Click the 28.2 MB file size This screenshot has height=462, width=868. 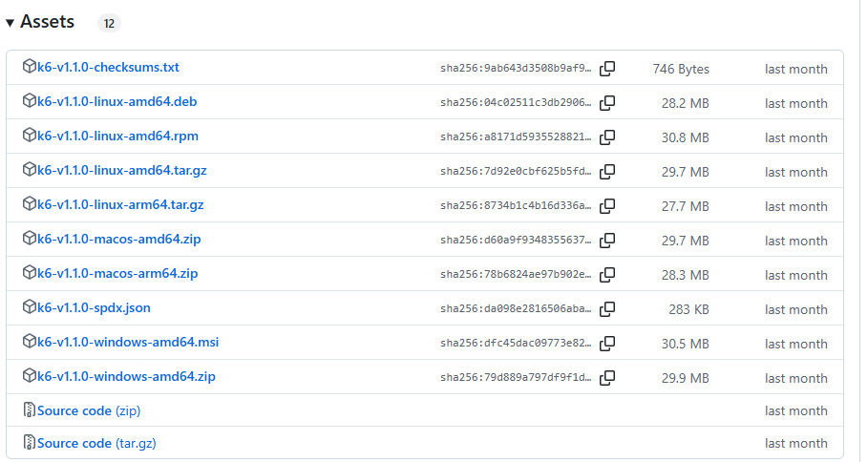(x=686, y=103)
